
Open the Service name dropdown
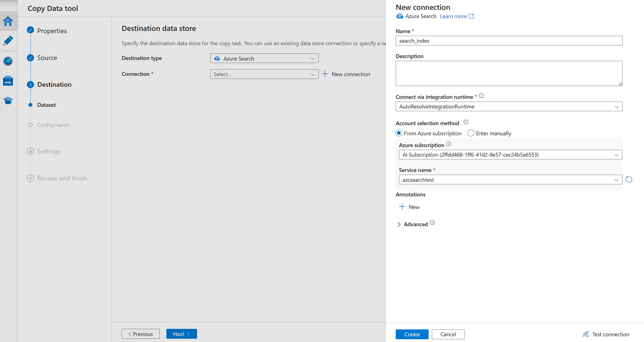point(510,180)
